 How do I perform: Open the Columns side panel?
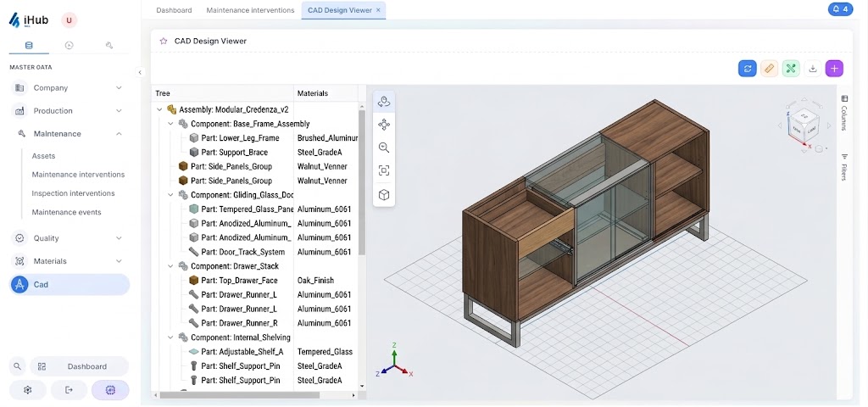844,113
